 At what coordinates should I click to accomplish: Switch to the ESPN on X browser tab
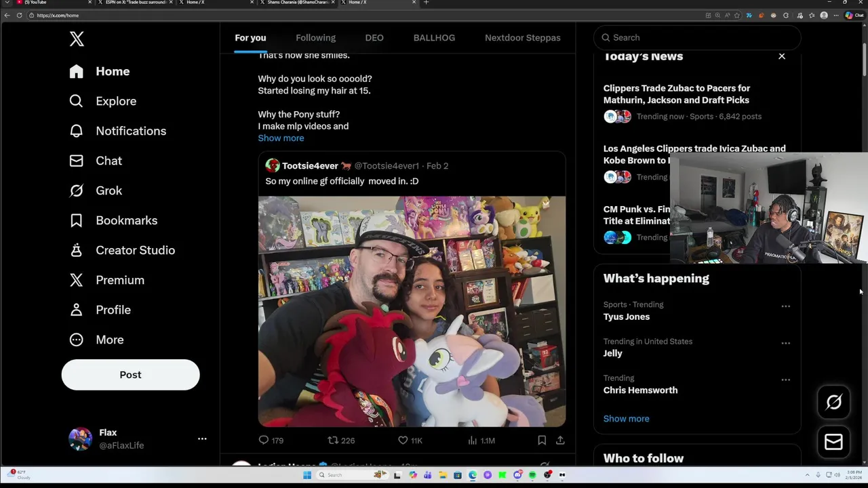pos(136,3)
